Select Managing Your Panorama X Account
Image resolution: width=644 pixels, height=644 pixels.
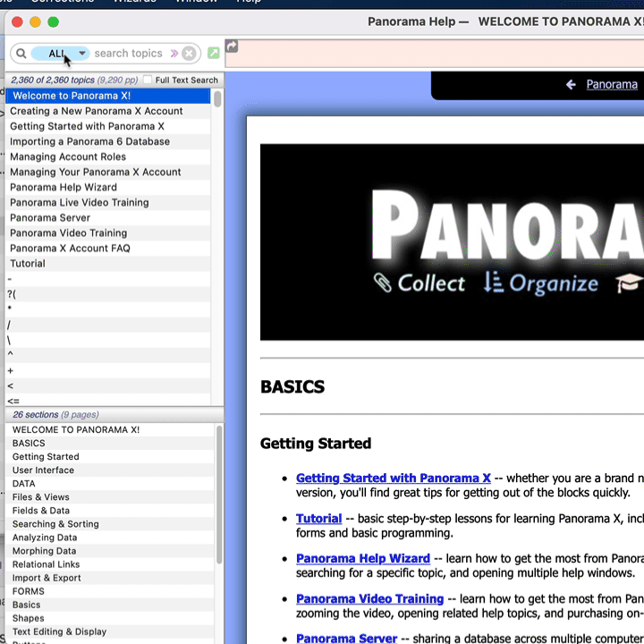pos(107,172)
